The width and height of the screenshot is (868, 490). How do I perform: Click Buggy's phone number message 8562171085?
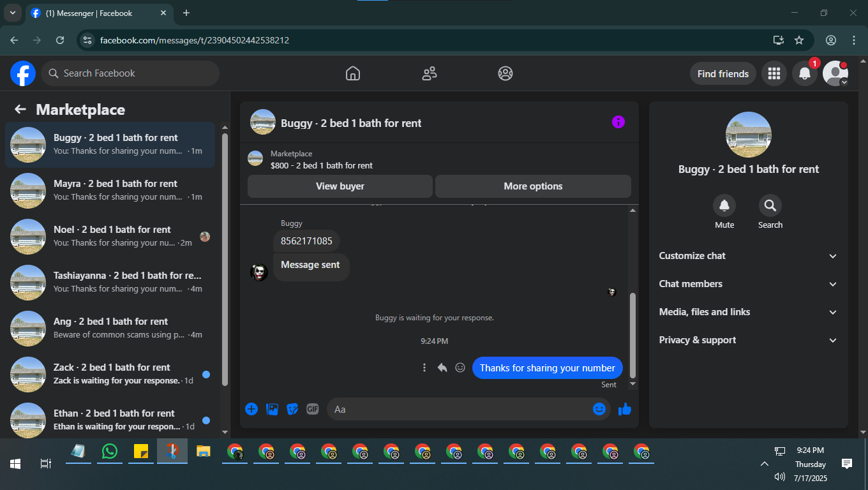tap(306, 241)
